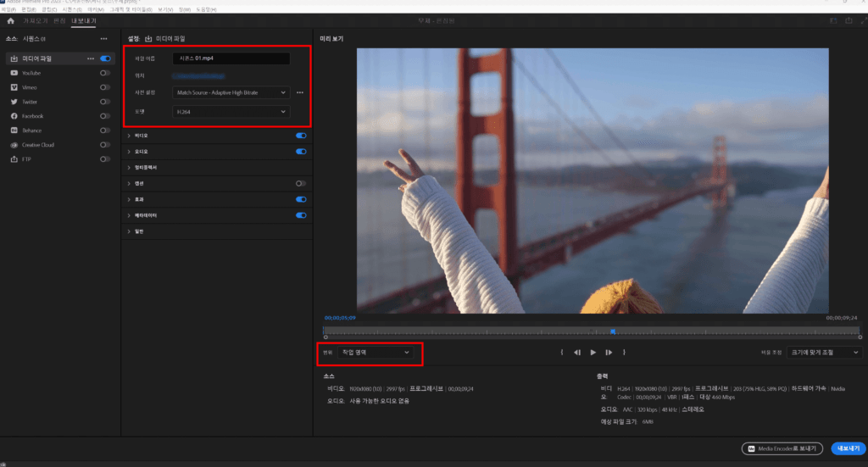Open the 편집(E) menu in menu bar
This screenshot has width=868, height=467.
click(29, 9)
